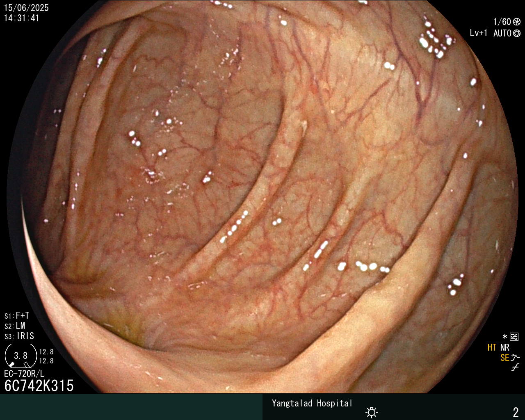Click the shutter speed fan icon
Screen dimensions: 525x420
tap(517, 22)
